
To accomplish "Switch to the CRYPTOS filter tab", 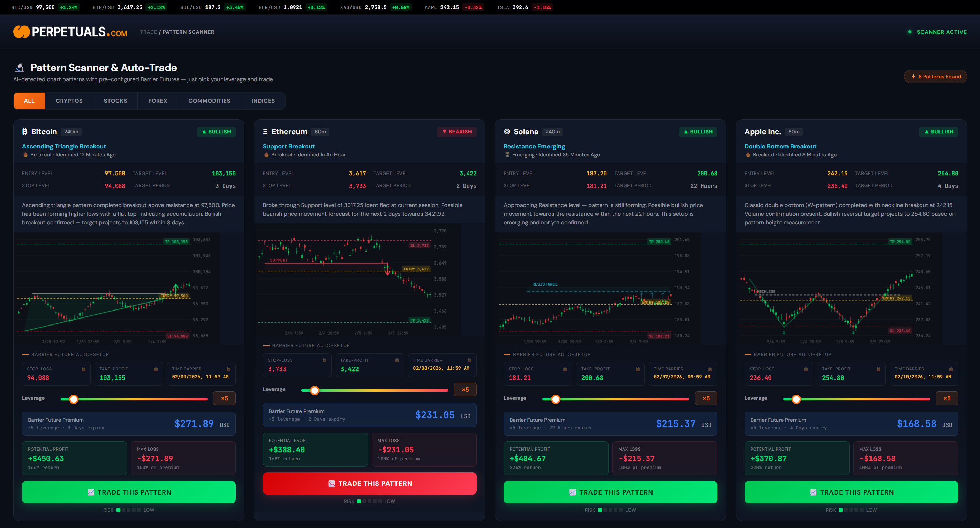I will 69,101.
